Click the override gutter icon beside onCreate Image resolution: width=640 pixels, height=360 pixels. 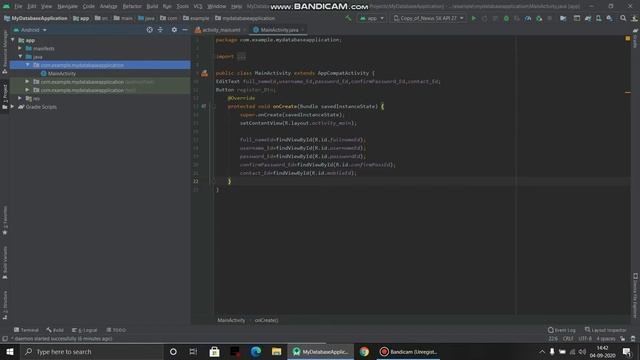[204, 106]
